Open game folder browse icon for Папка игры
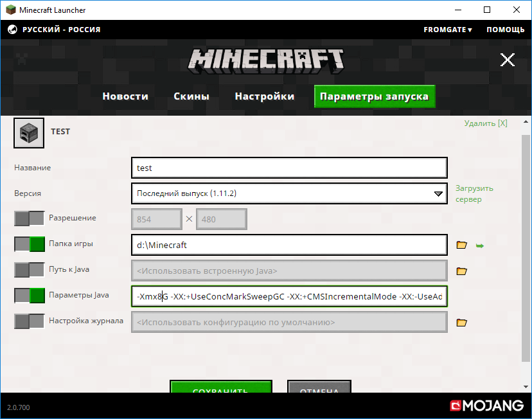 461,245
